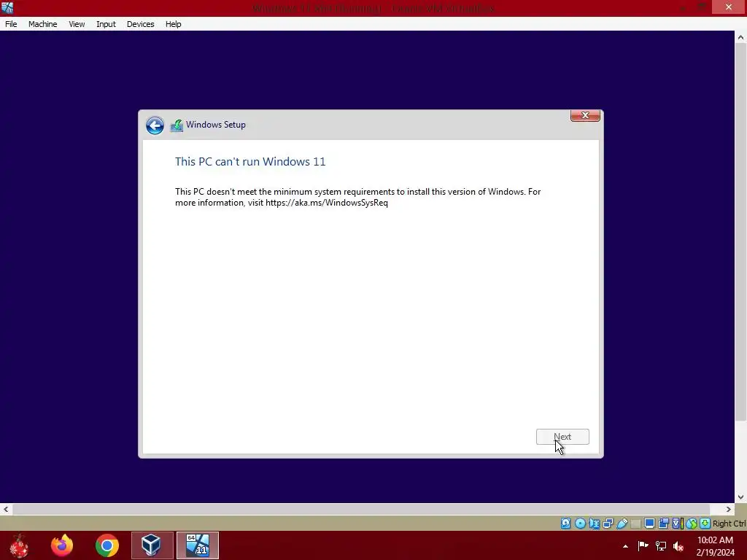Open the View menu
The width and height of the screenshot is (747, 560).
coord(77,24)
